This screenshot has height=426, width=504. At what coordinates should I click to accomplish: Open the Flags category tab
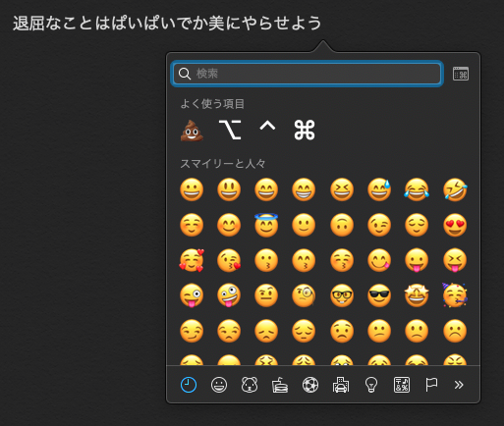431,385
